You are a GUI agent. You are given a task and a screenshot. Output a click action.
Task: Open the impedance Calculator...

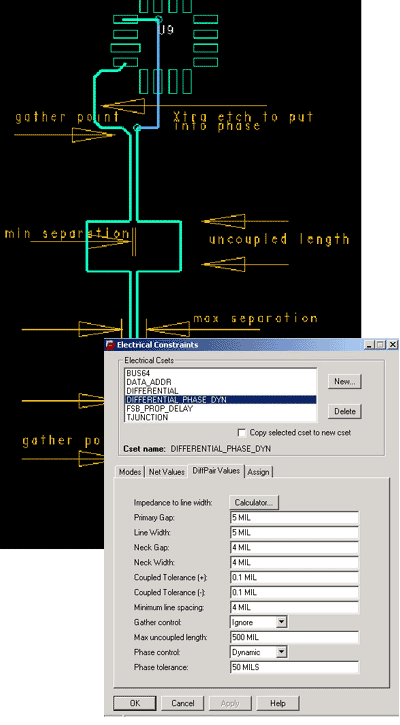pos(254,503)
